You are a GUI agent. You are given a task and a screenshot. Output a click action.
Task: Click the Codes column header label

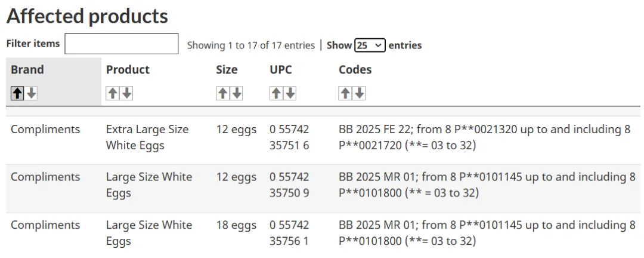[x=355, y=70]
